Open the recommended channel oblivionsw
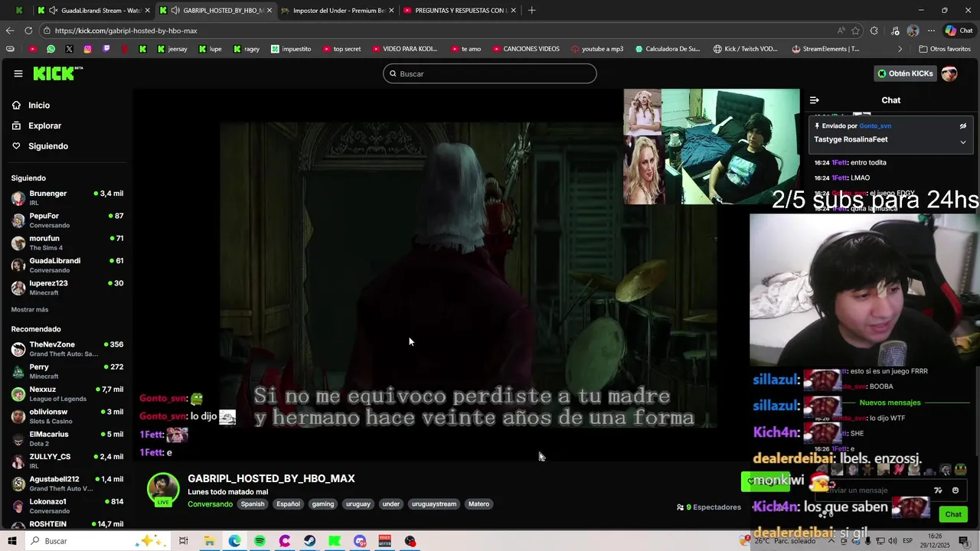 click(67, 416)
